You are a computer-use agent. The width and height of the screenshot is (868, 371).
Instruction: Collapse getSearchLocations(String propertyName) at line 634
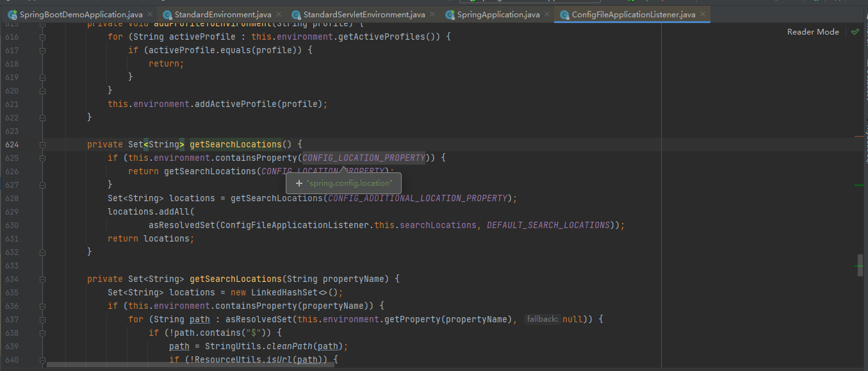coord(42,279)
